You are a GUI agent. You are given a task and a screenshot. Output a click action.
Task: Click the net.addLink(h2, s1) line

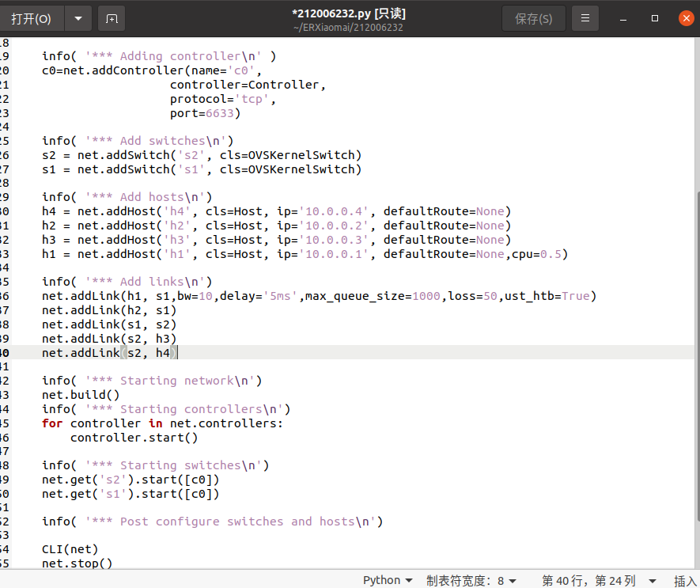click(x=109, y=310)
